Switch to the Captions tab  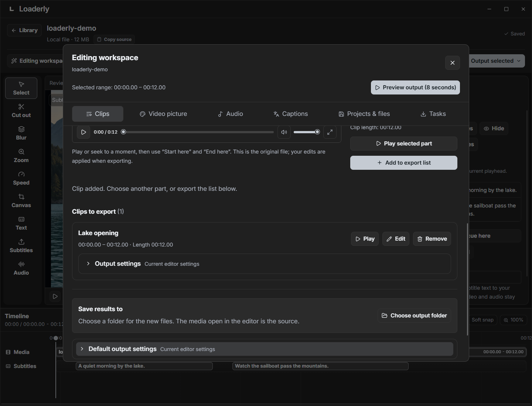pos(290,114)
